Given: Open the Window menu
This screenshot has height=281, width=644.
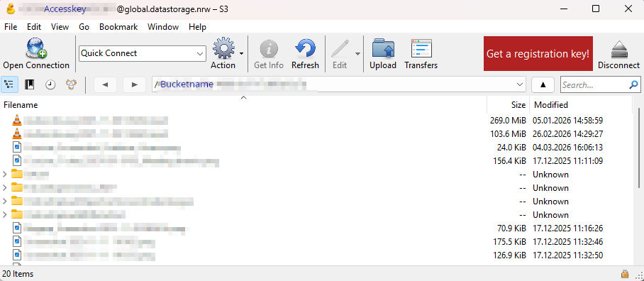Looking at the screenshot, I should tap(163, 27).
